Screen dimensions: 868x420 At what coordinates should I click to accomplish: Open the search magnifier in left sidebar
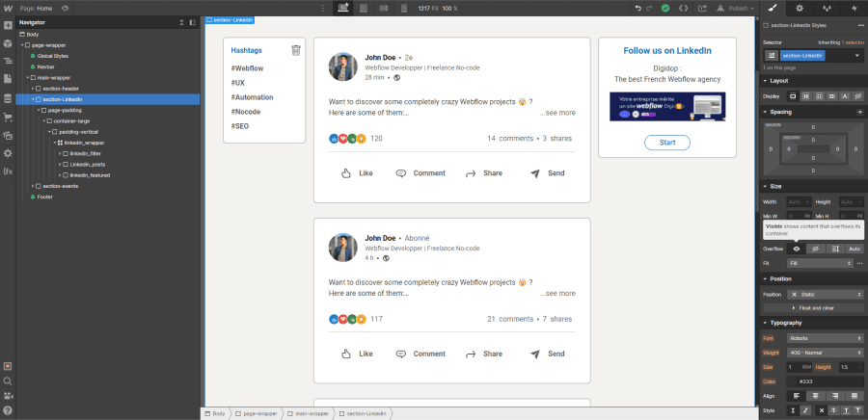(x=8, y=381)
